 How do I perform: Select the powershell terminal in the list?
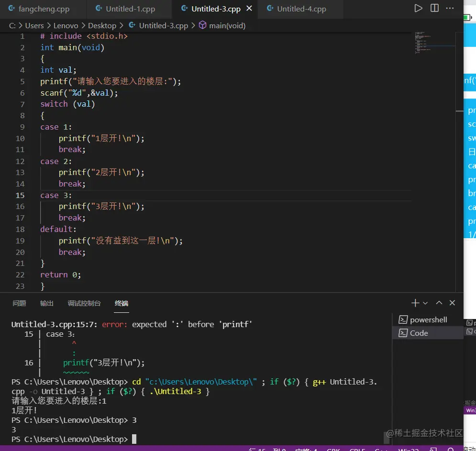(428, 319)
